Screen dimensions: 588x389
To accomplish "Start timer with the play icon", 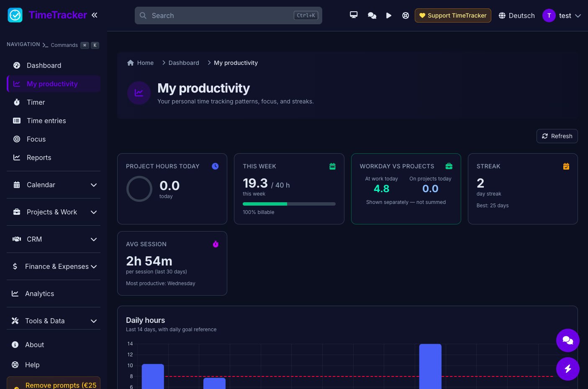I will pyautogui.click(x=389, y=15).
